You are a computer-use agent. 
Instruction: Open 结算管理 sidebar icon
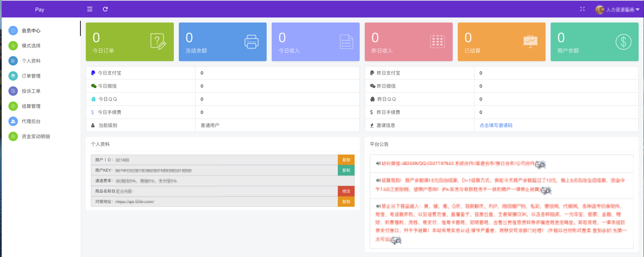(13, 106)
